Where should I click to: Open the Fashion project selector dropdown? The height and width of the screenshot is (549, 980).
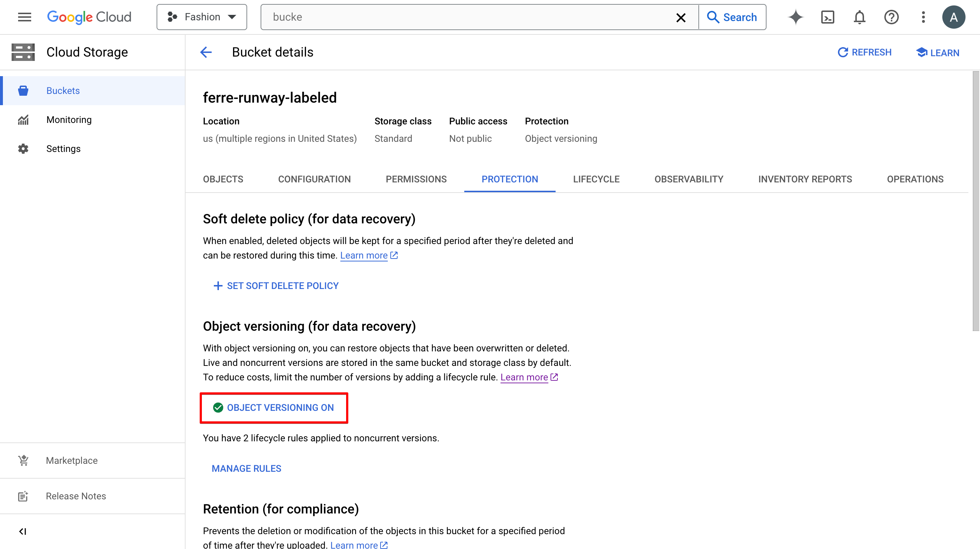click(202, 17)
